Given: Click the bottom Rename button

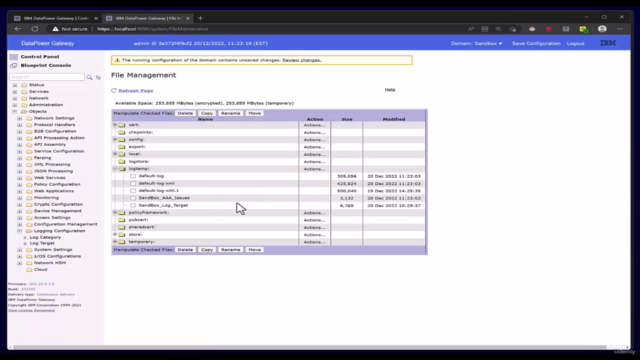Looking at the screenshot, I should (x=231, y=250).
